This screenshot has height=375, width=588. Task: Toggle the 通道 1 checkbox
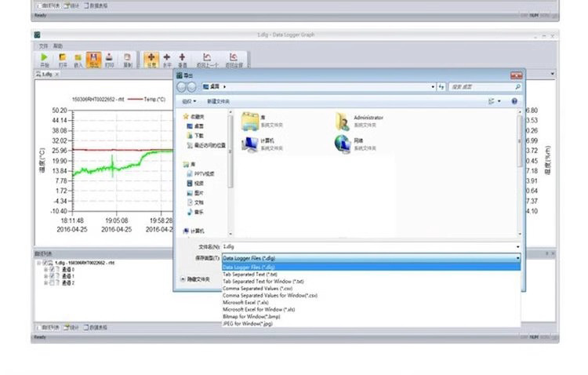tap(52, 276)
